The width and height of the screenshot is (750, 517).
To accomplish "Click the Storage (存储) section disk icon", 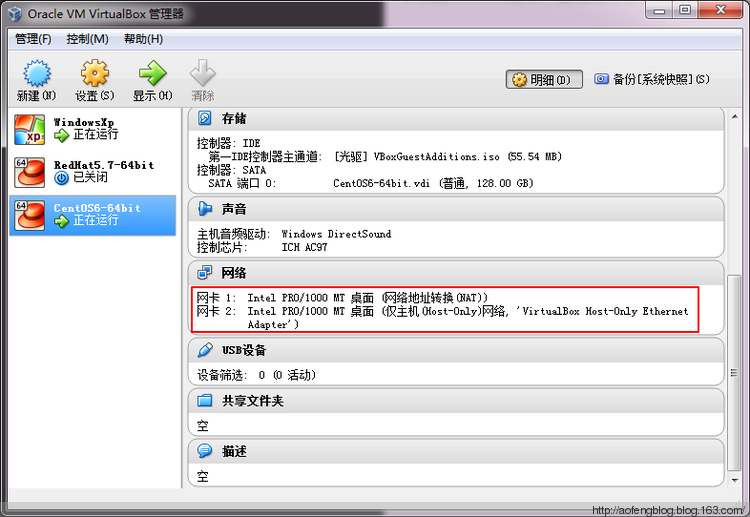I will point(205,118).
